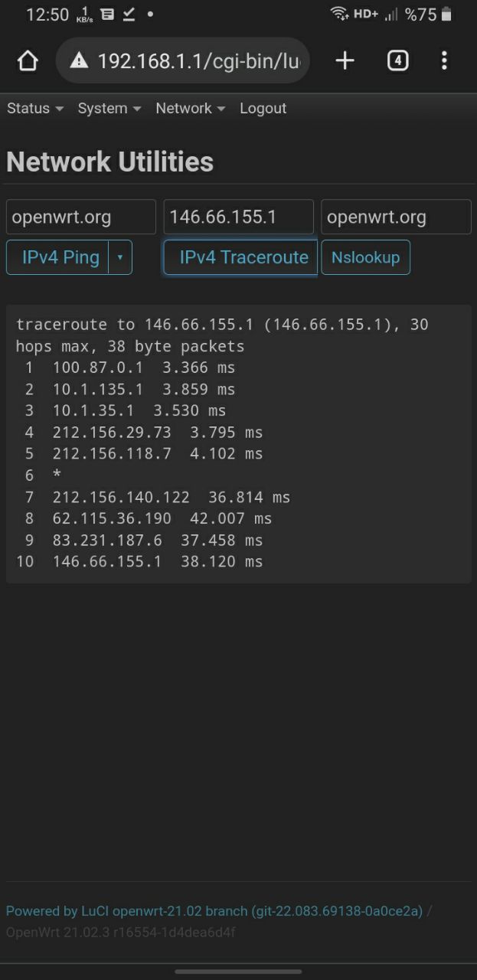Open the tab switcher showing 4 tabs
The image size is (477, 980).
pyautogui.click(x=397, y=61)
